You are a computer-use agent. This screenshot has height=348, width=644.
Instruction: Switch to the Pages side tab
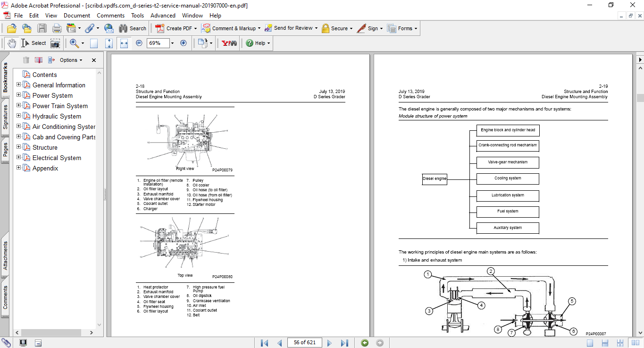tap(5, 150)
